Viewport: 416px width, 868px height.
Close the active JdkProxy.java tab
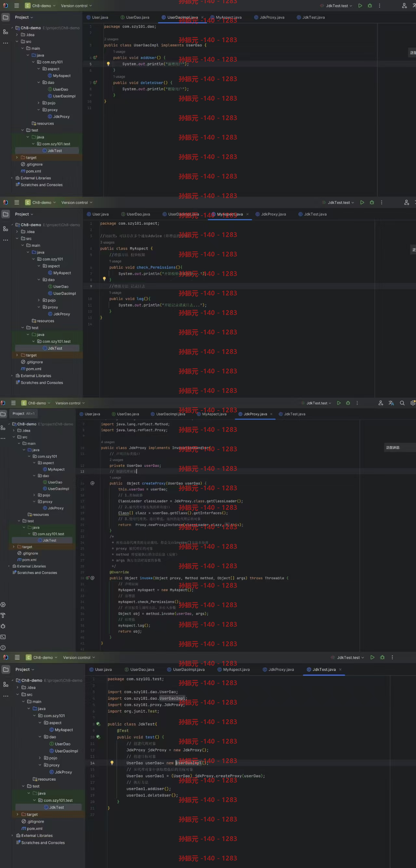click(x=271, y=414)
